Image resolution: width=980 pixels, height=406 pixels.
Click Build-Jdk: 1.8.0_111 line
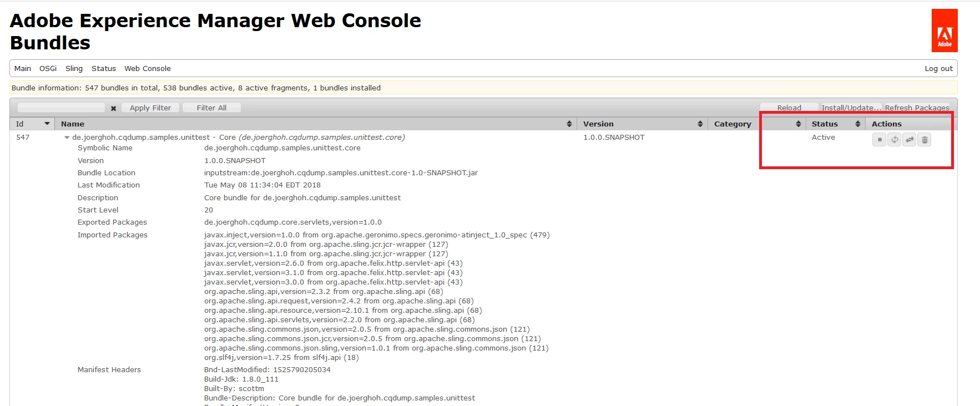[x=241, y=379]
